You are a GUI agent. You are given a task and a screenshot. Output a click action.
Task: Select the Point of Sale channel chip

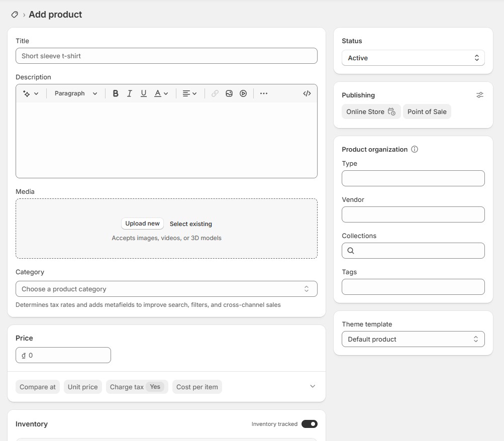coord(427,112)
